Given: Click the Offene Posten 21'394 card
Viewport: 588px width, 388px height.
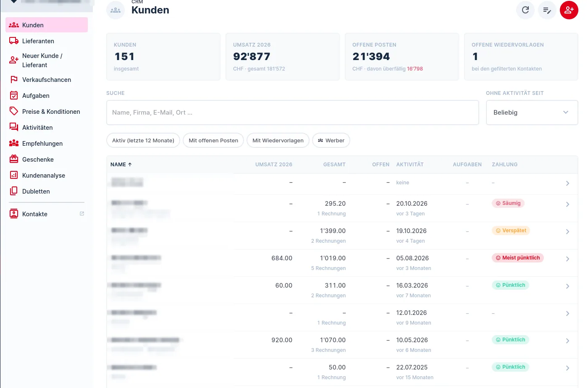Looking at the screenshot, I should (x=402, y=57).
